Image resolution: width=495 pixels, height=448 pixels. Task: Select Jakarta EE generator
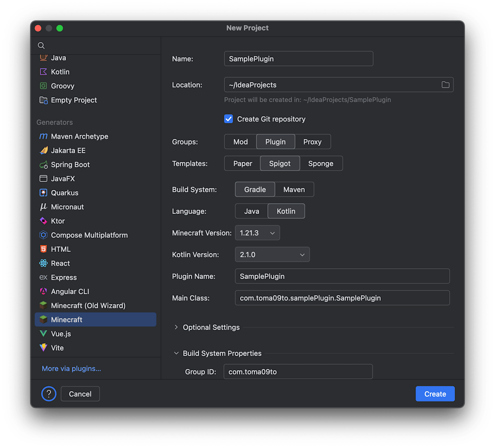coord(95,150)
